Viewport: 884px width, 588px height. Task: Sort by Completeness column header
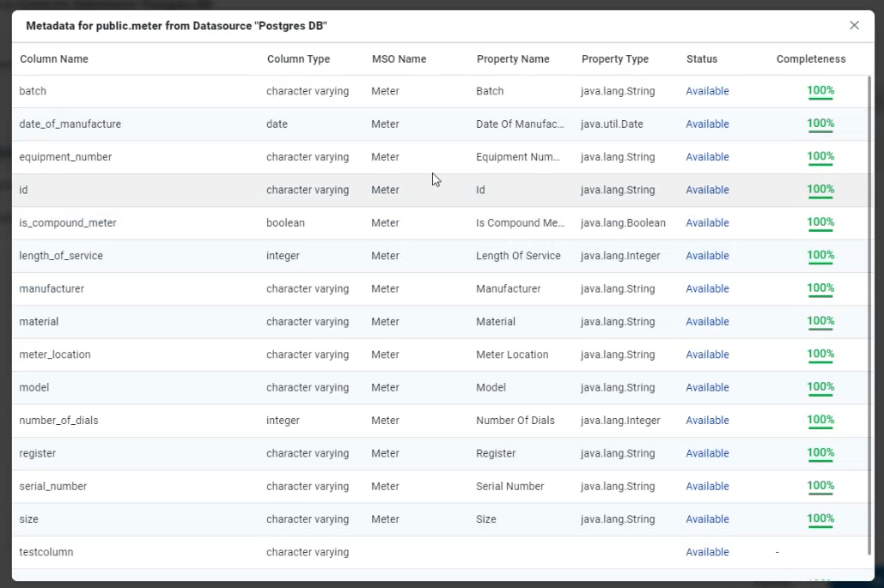(x=811, y=59)
